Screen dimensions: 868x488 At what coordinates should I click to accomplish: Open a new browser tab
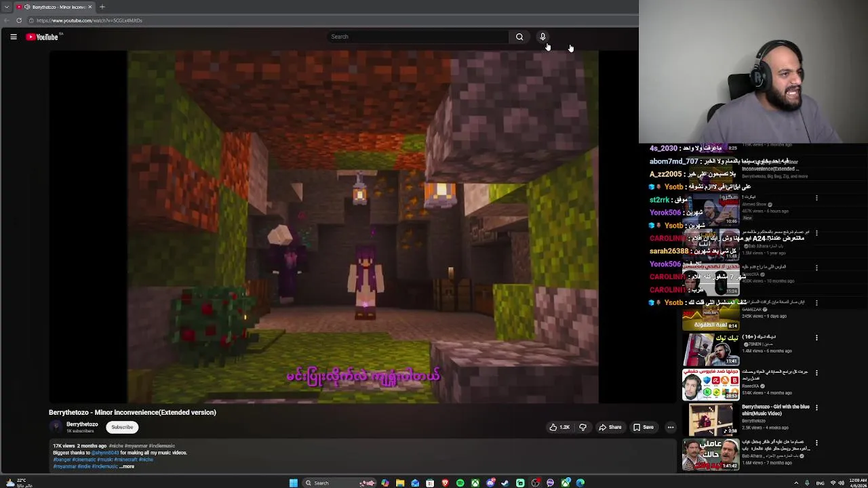[102, 7]
